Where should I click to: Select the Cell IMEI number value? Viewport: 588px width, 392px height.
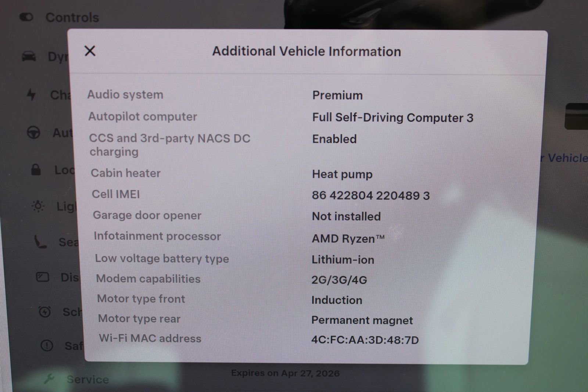pyautogui.click(x=370, y=195)
